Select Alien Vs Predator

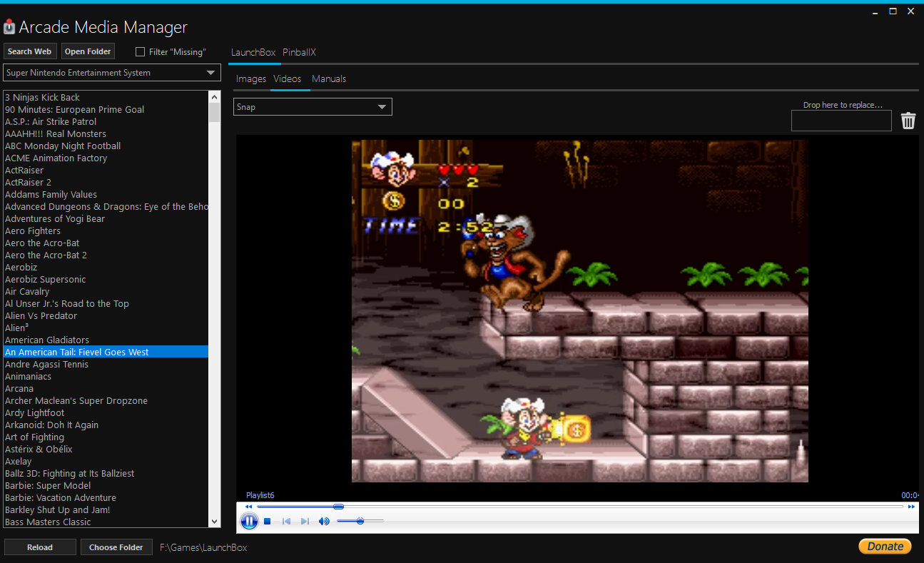click(x=106, y=315)
